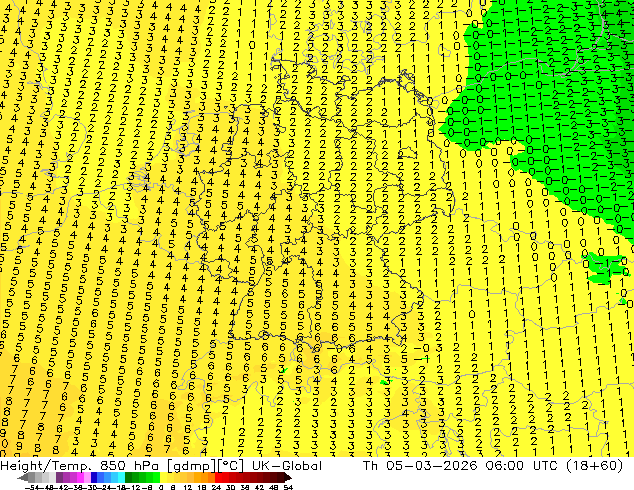Click the bright green swatch in the color scale
634x490 pixels.
[156, 478]
